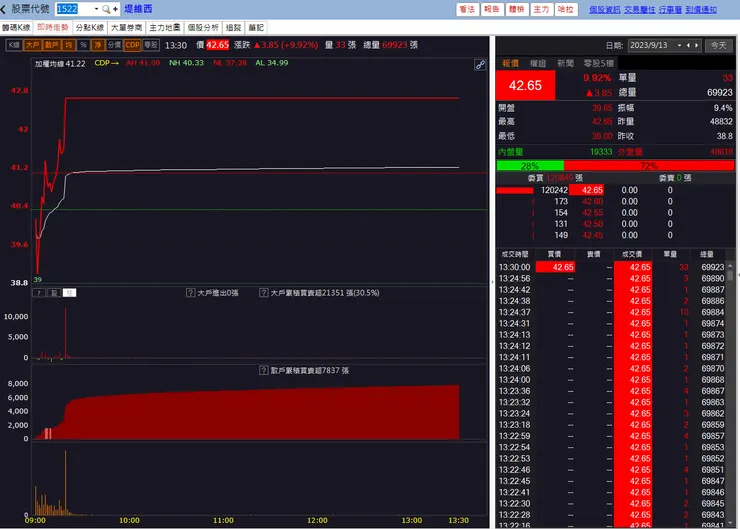Open the 追蹤 tab
740x529 pixels.
point(233,28)
